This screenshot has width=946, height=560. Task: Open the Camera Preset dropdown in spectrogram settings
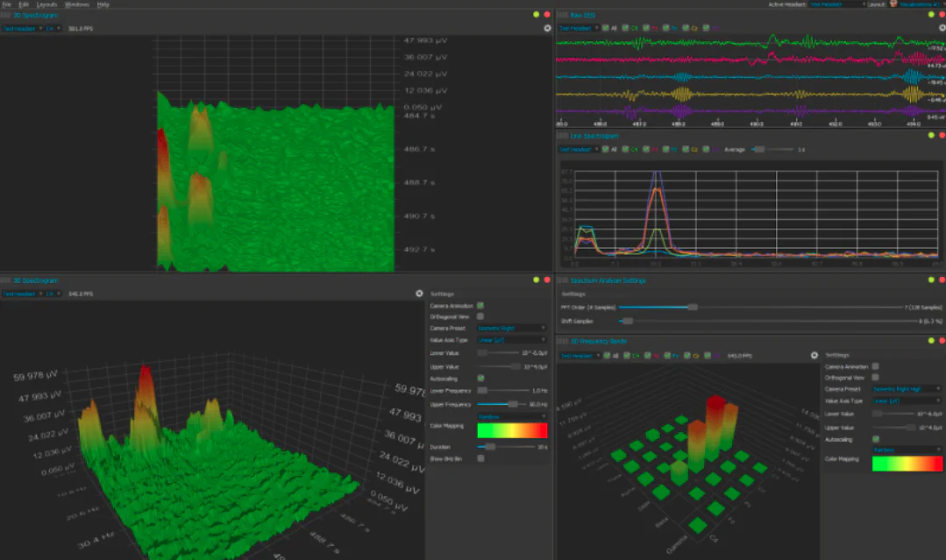(511, 328)
